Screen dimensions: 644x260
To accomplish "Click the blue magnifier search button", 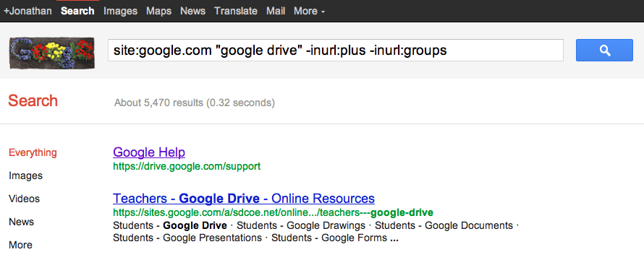I will (604, 51).
